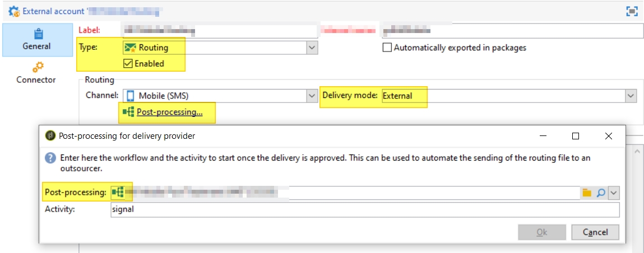Click the Activity input field
644x253 pixels.
(x=364, y=209)
